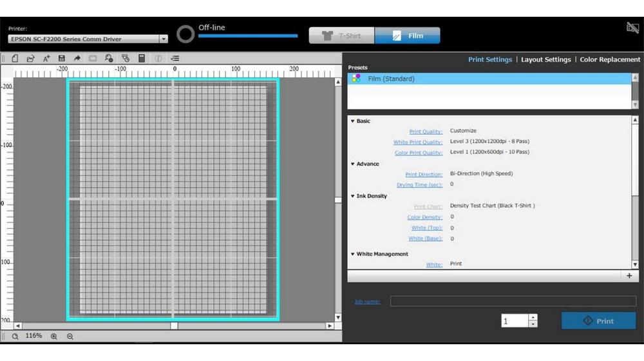Viewport: 644px width, 361px height.
Task: Collapse the Basic settings section
Action: point(353,121)
